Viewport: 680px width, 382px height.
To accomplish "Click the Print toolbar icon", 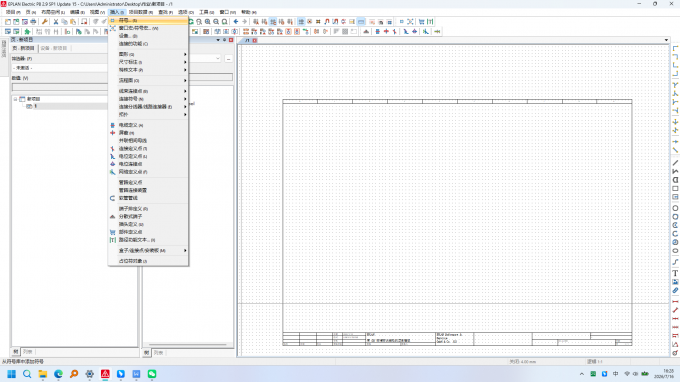I will click(33, 22).
